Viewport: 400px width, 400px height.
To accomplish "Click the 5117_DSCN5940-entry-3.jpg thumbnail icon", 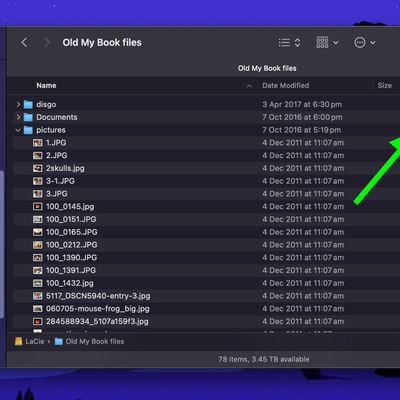I will coord(38,296).
